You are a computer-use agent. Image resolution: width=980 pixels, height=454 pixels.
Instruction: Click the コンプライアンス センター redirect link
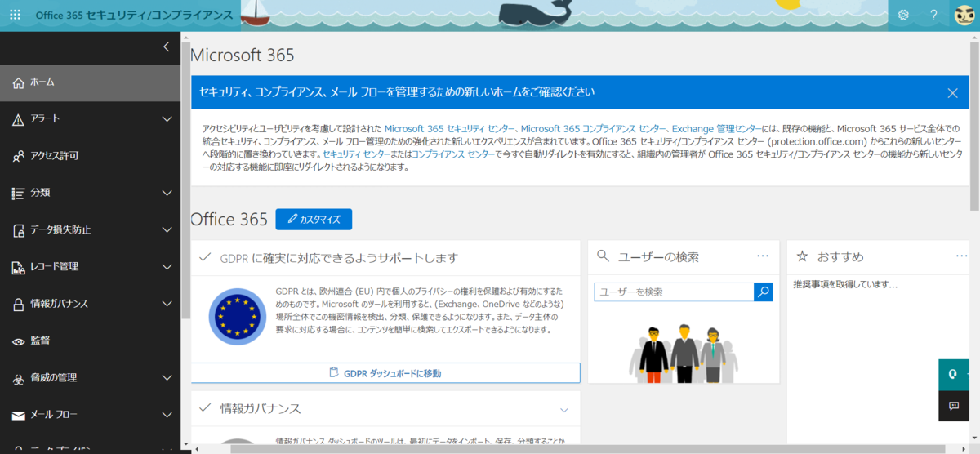coord(453,154)
